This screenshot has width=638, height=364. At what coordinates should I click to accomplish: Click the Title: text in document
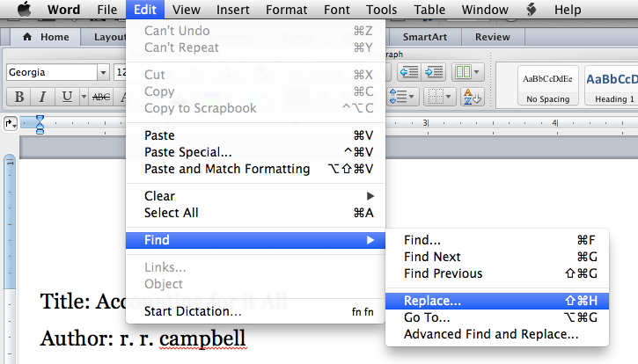pos(65,302)
